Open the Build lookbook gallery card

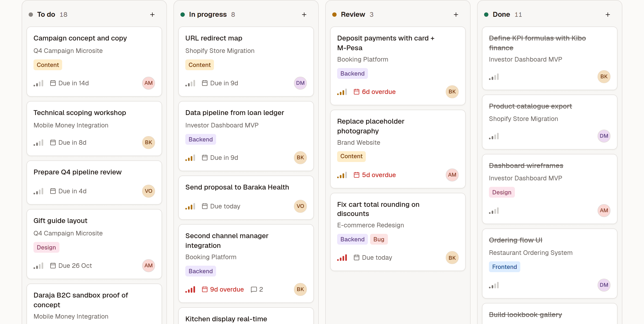pos(550,314)
